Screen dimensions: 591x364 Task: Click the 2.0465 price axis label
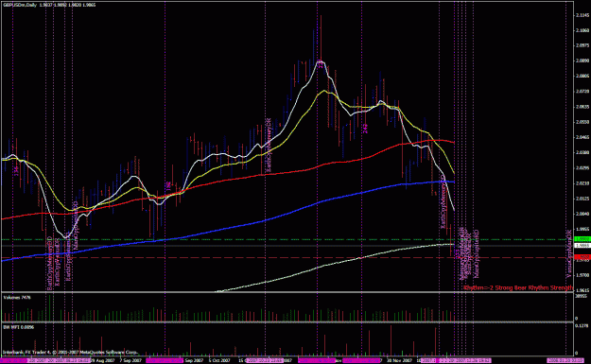point(582,137)
